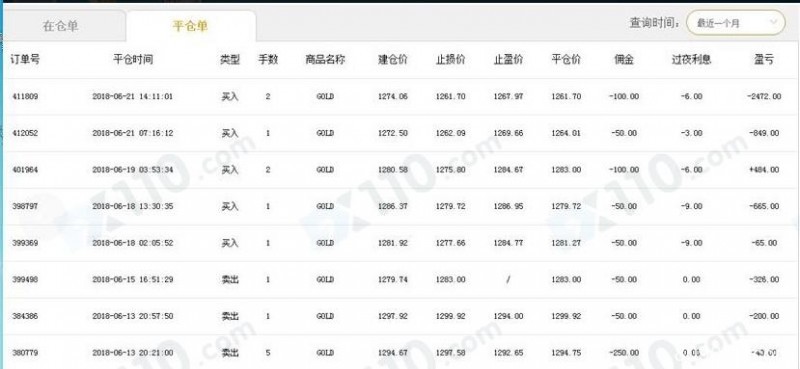Click close price 1264.01
800x369 pixels.
[x=566, y=133]
